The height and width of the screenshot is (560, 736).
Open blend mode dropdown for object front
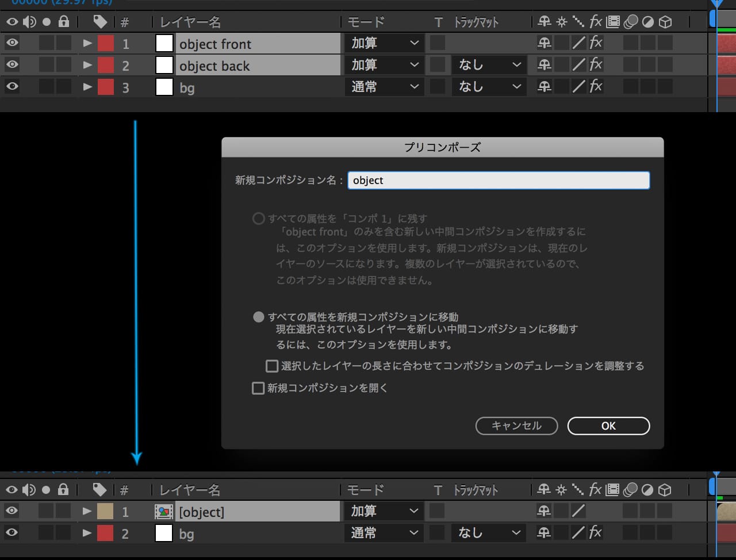click(x=384, y=43)
